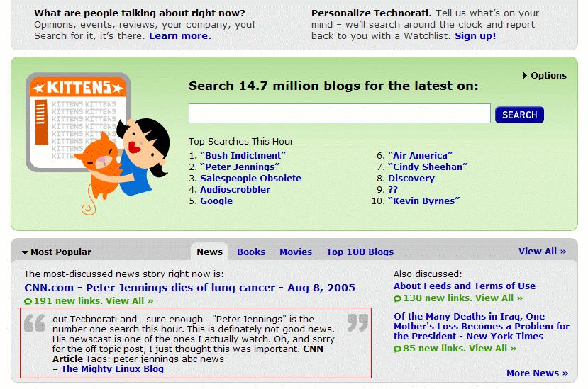Click the green comment bubble beside 191 new links

(28, 301)
